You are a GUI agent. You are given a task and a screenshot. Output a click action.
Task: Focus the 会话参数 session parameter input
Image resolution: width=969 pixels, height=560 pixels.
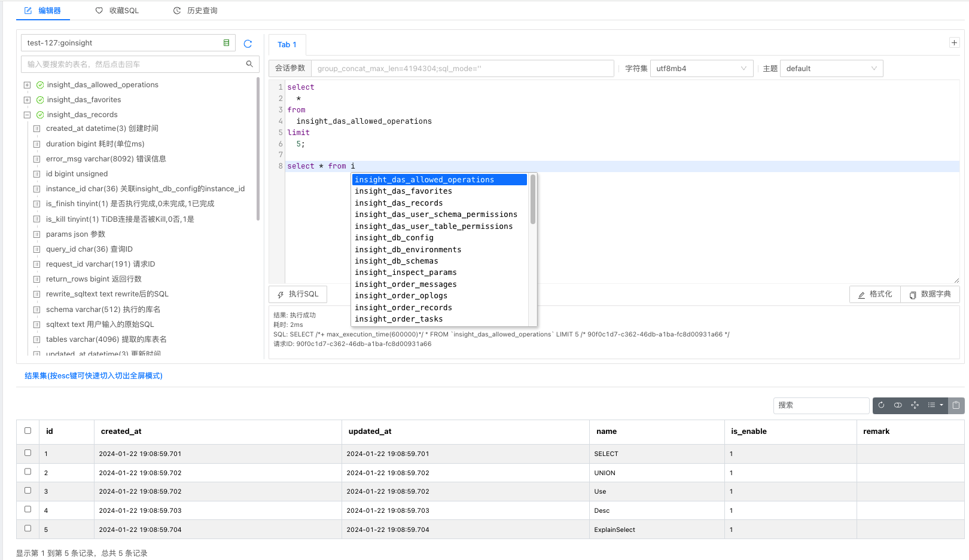point(463,69)
